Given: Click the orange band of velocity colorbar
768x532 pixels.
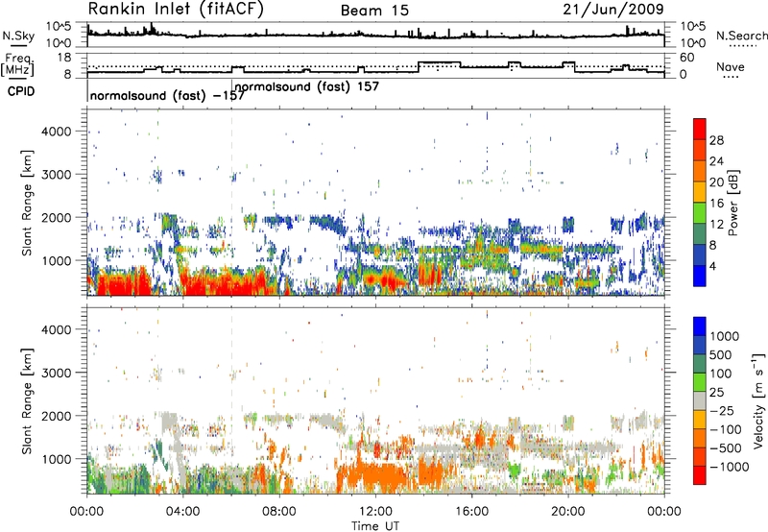Looking at the screenshot, I should [x=700, y=438].
